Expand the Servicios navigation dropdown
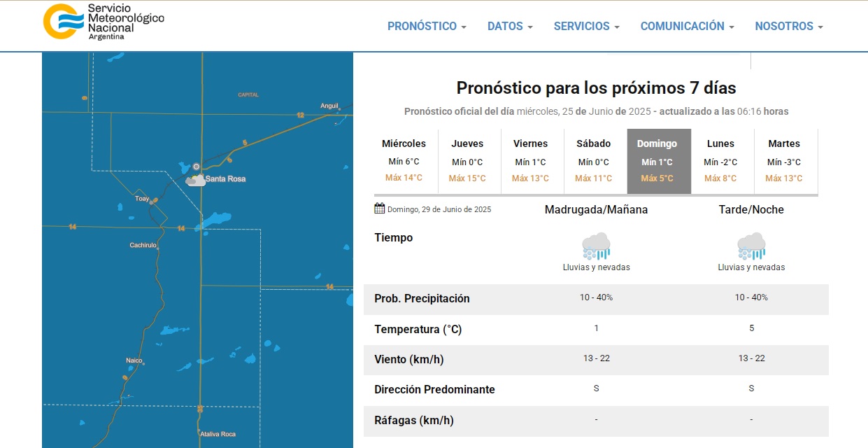The width and height of the screenshot is (868, 448). (x=586, y=27)
